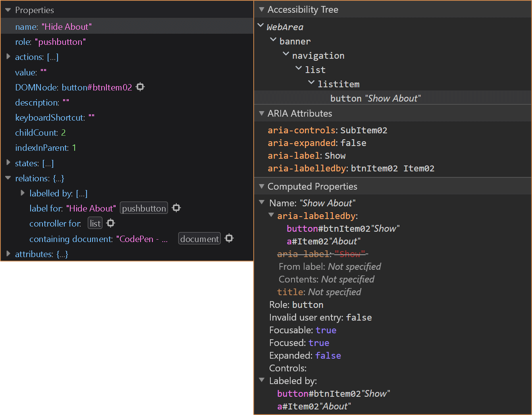Collapse the Properties panel header
Screen dimensions: 532x415
(x=8, y=10)
